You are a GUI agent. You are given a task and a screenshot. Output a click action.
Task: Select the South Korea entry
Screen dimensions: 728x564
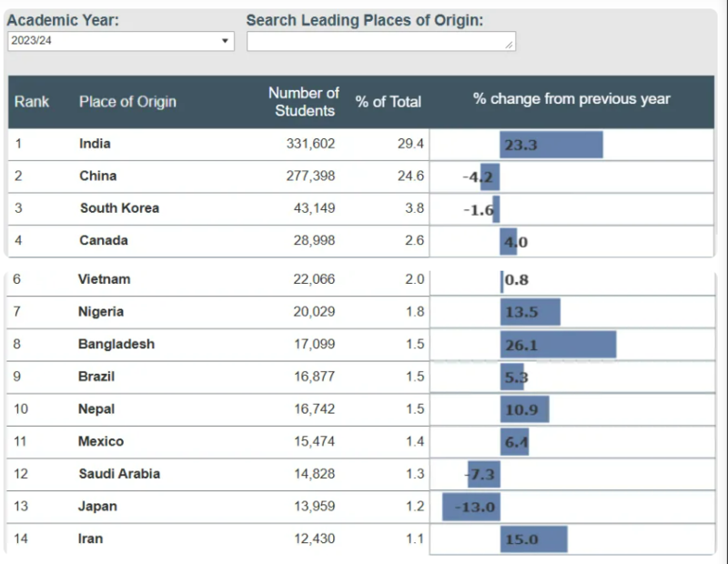coord(119,208)
